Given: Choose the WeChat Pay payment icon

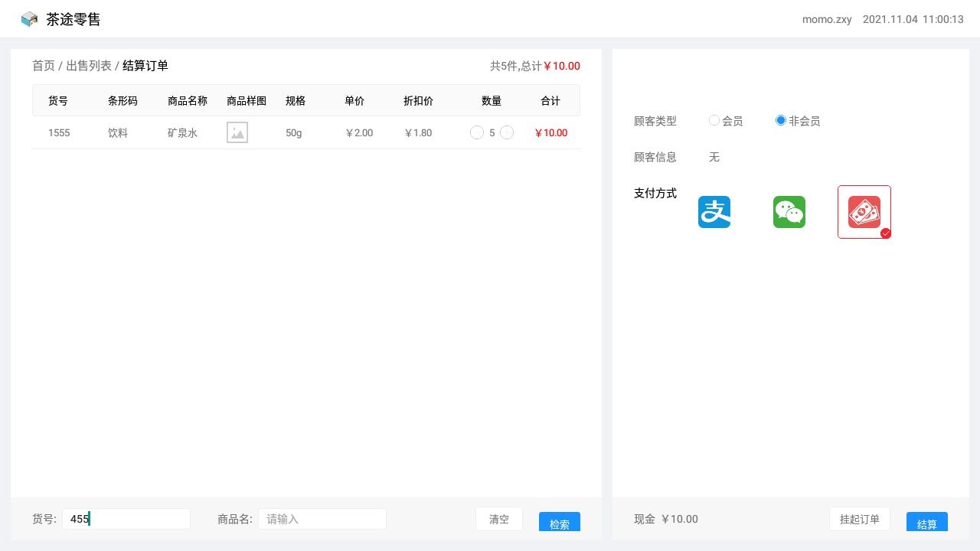Looking at the screenshot, I should pos(789,212).
